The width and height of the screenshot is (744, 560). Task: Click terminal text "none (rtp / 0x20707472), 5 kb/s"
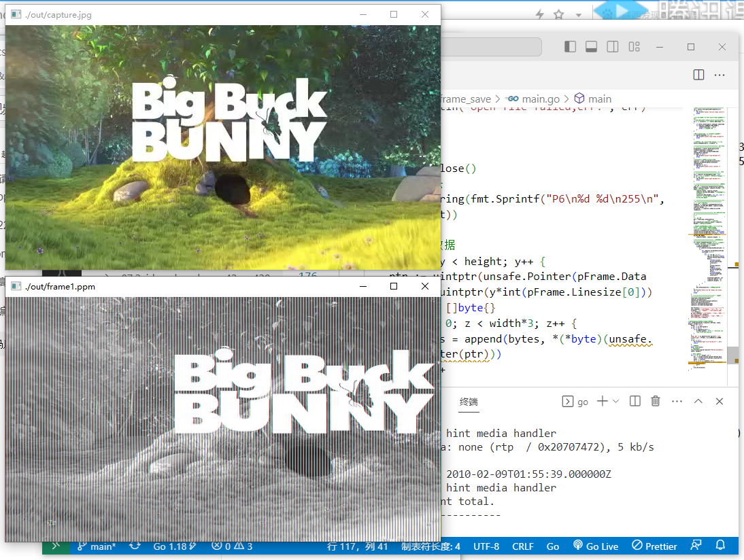pyautogui.click(x=556, y=447)
